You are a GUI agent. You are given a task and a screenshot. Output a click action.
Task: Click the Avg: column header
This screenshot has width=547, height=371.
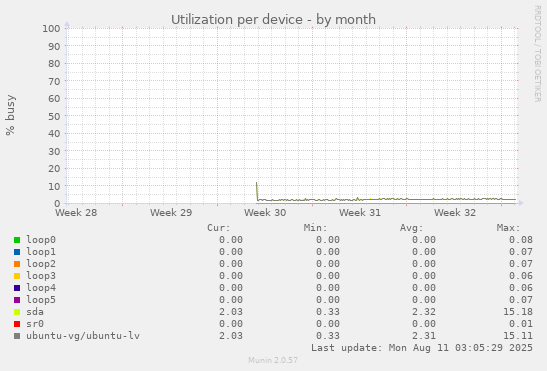[412, 228]
